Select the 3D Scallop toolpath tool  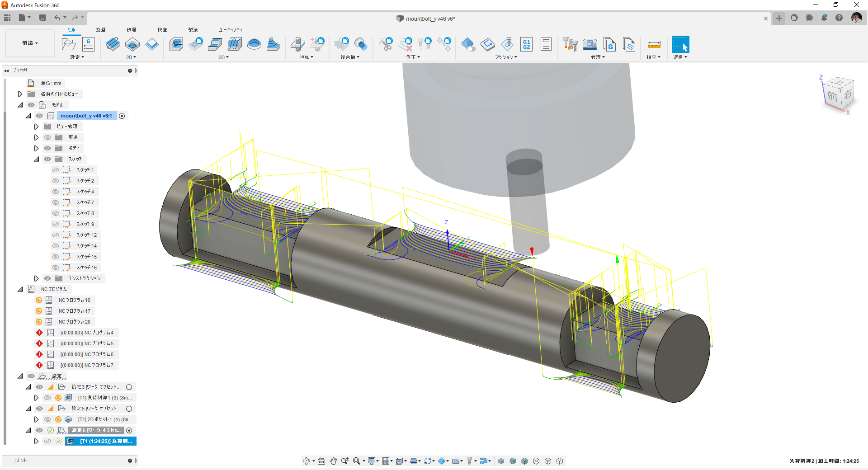254,44
